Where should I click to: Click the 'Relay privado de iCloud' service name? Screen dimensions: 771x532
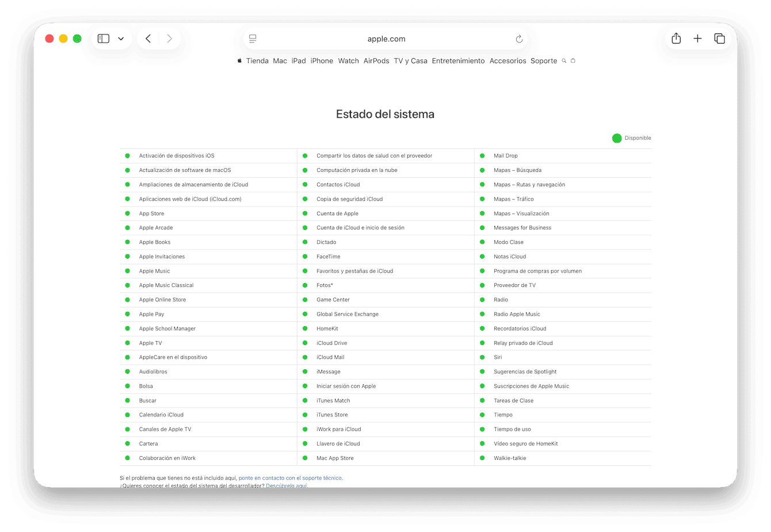click(523, 343)
